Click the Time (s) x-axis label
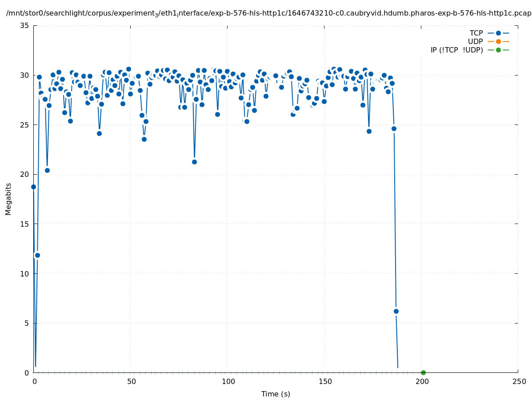Screen dimensions: 532x400 tap(276, 394)
